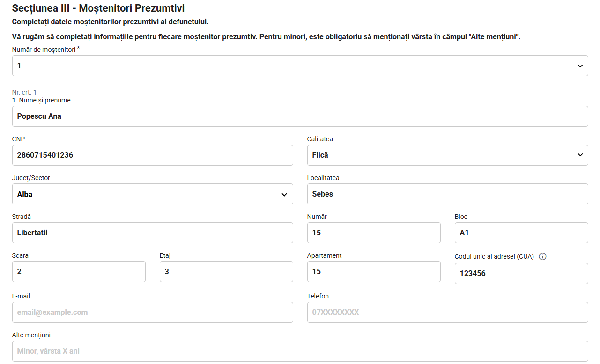Click the Codul unic al adresei field

pyautogui.click(x=521, y=273)
